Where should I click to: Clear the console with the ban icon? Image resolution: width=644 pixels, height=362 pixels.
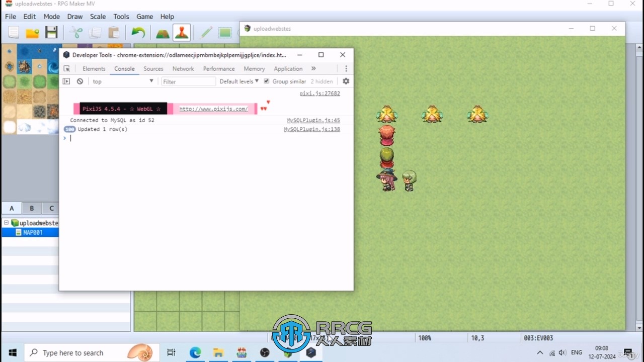pyautogui.click(x=80, y=81)
